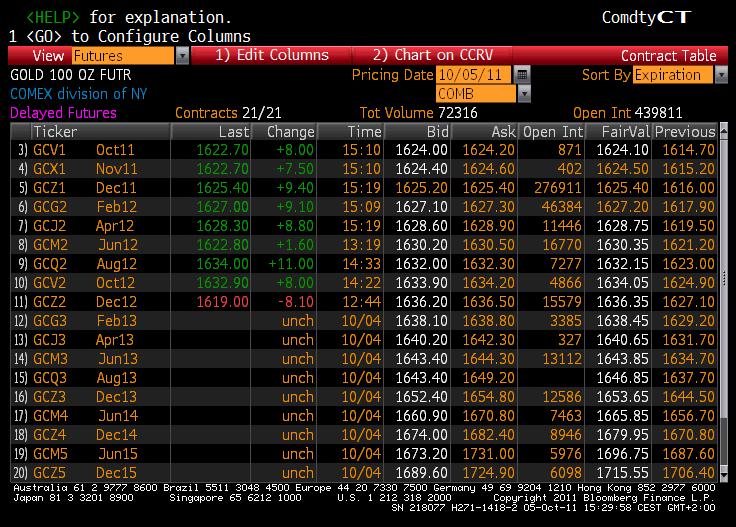
Task: Expand the COMB source dropdown arrow
Action: pos(524,94)
